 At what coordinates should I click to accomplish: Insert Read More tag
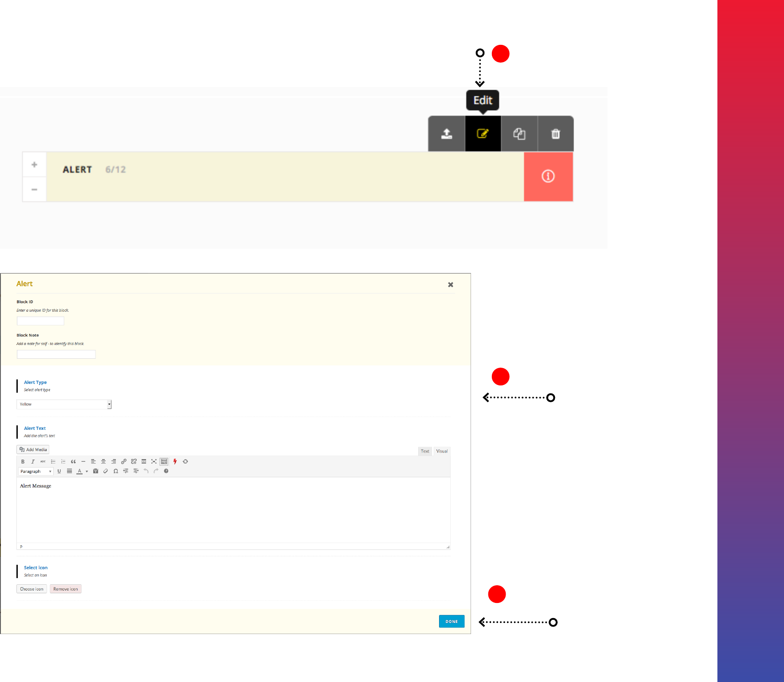pyautogui.click(x=144, y=461)
